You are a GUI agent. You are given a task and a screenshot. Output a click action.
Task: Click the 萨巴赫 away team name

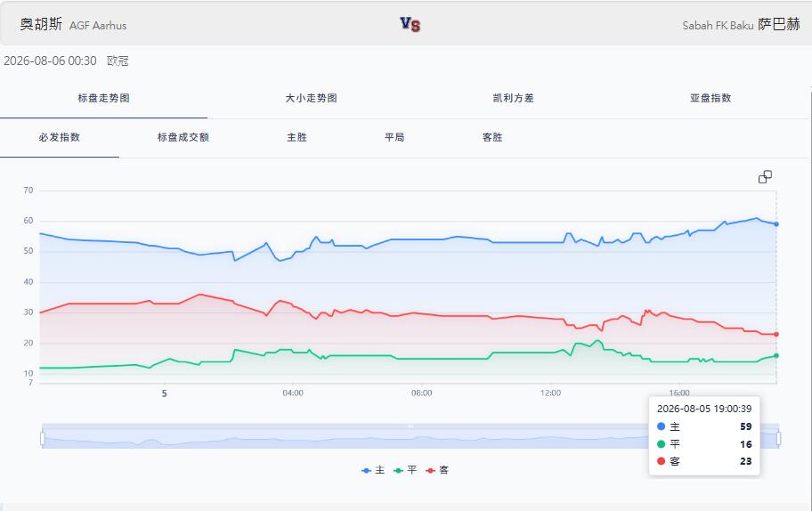(779, 24)
